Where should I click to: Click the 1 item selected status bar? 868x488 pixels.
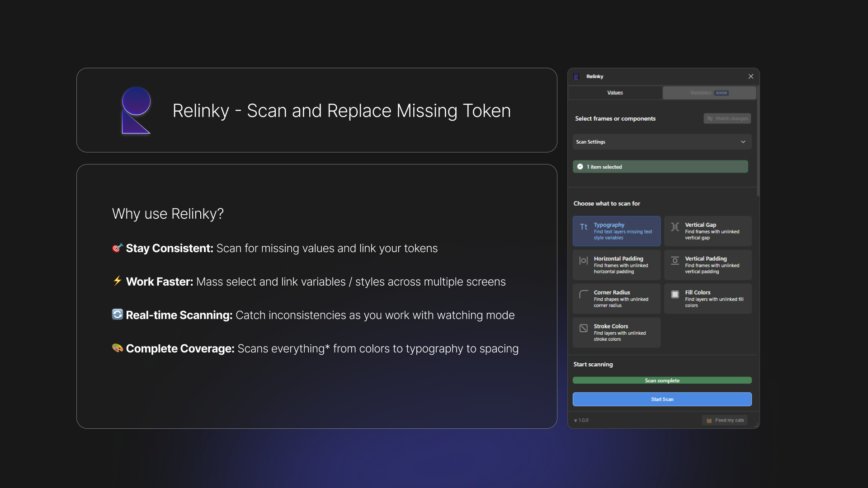point(660,167)
